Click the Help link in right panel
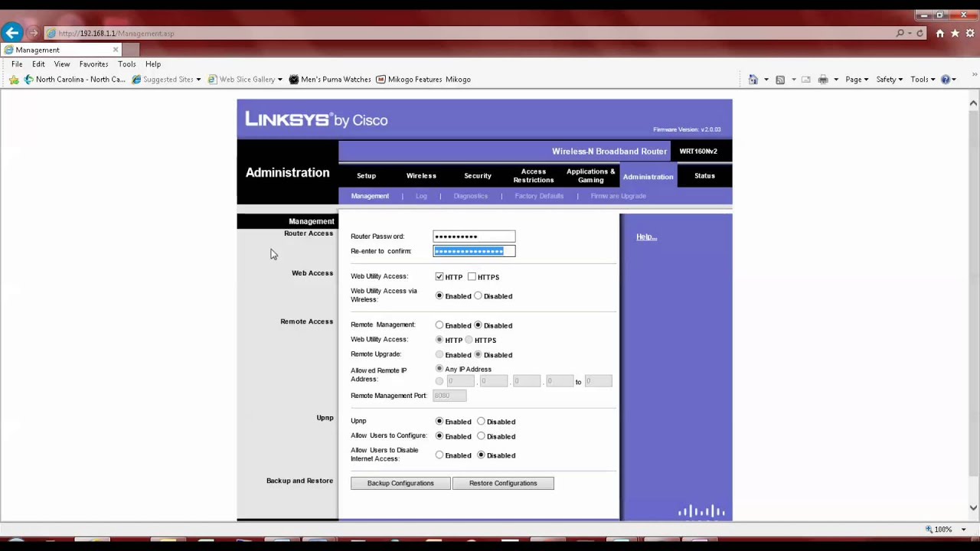 point(646,237)
